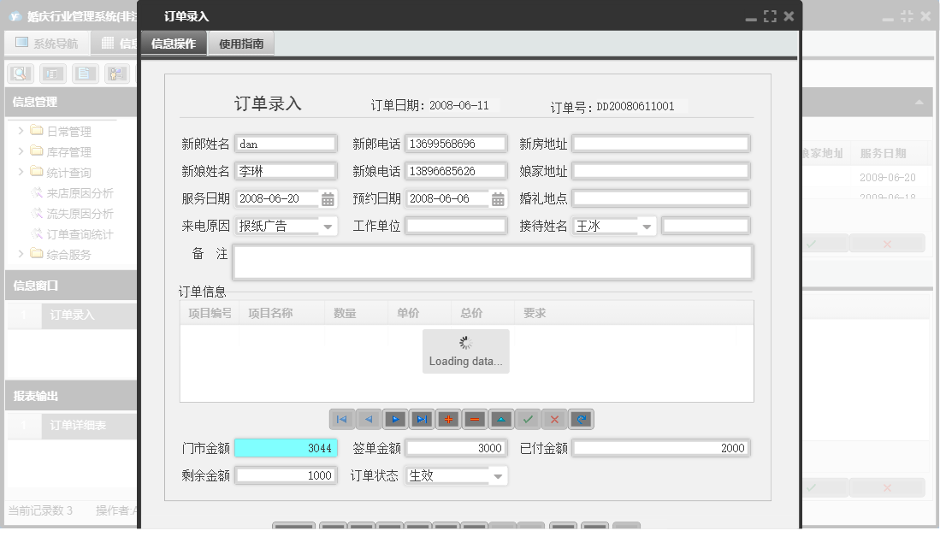Viewport: 940px width, 560px height.
Task: Click the 门市金额 input field
Action: coord(285,446)
